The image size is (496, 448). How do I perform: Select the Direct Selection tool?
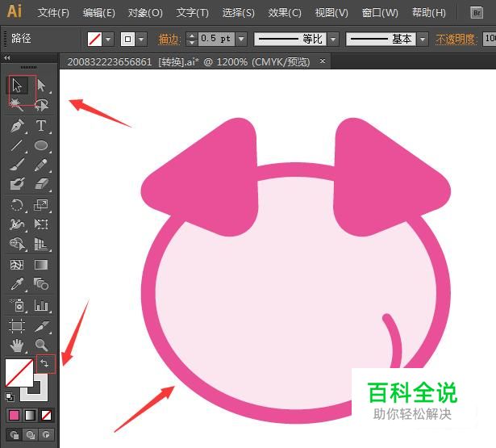point(40,86)
